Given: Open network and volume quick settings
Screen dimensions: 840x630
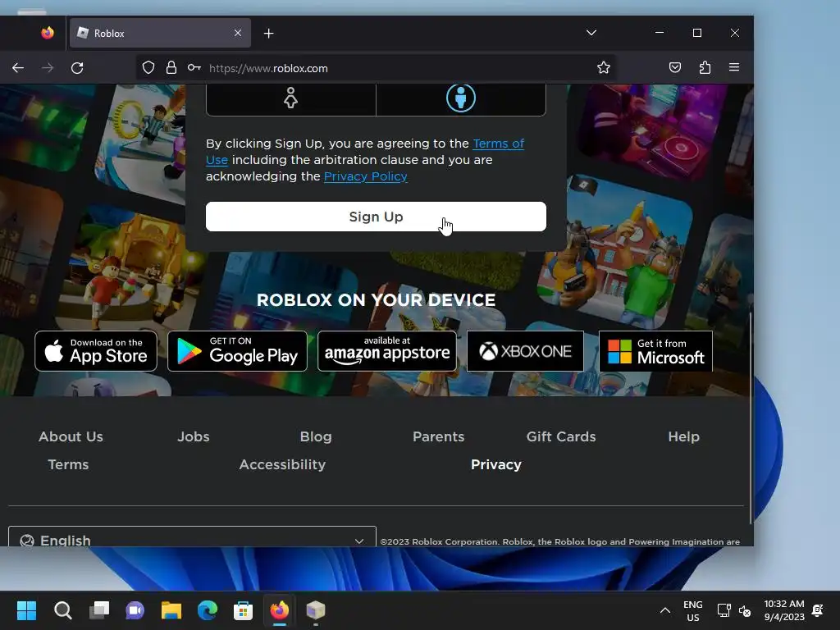Looking at the screenshot, I should [733, 610].
